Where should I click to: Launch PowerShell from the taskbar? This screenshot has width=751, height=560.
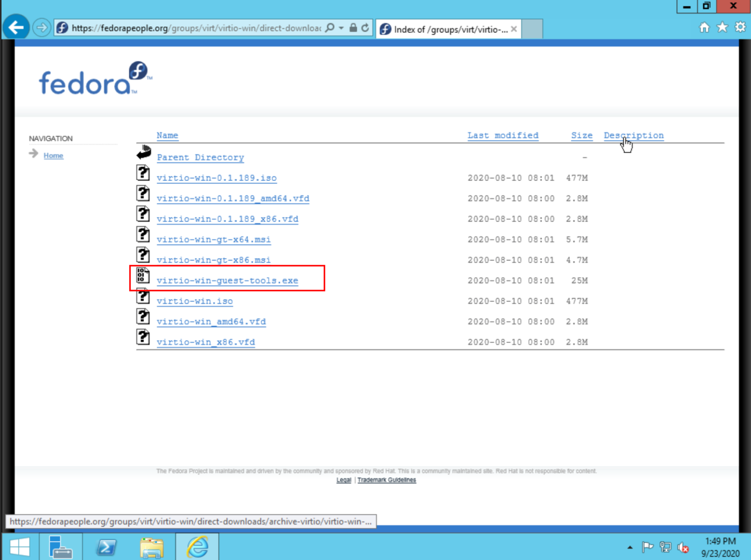pos(106,547)
